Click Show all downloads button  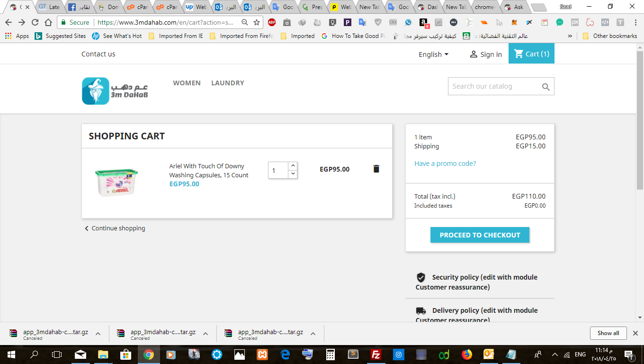(x=608, y=333)
